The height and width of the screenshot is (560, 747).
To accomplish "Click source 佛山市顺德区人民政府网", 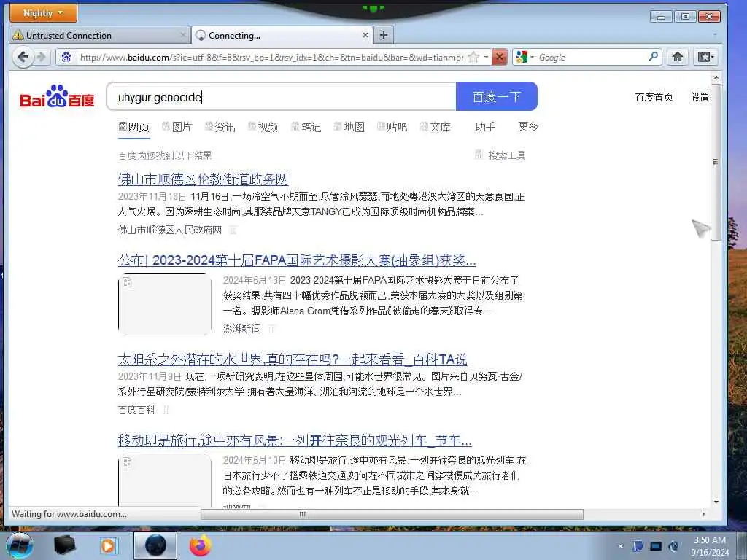I will click(169, 230).
